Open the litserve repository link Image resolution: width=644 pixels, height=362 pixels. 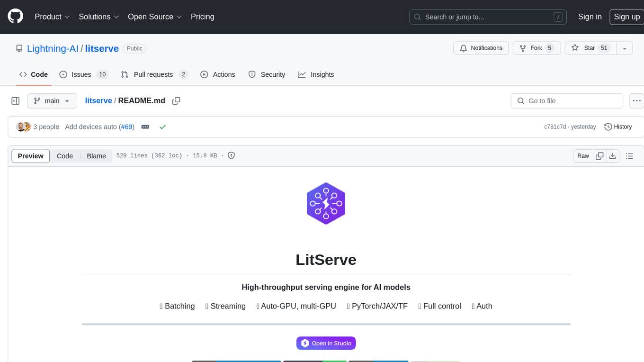[102, 48]
